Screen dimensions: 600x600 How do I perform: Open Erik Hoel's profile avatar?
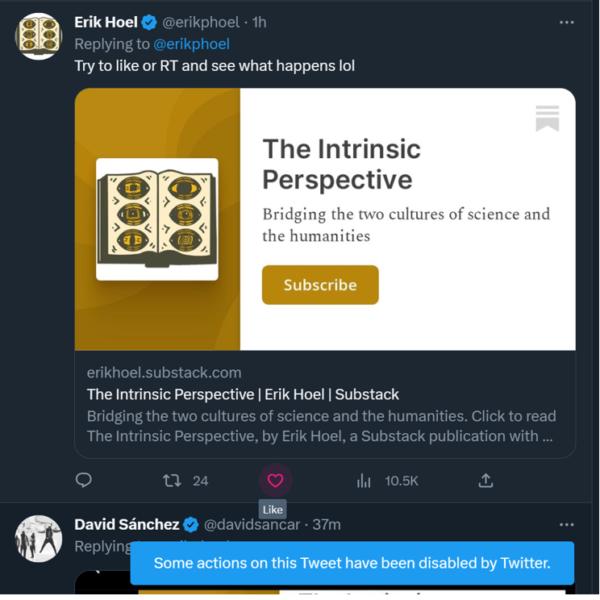coord(39,36)
